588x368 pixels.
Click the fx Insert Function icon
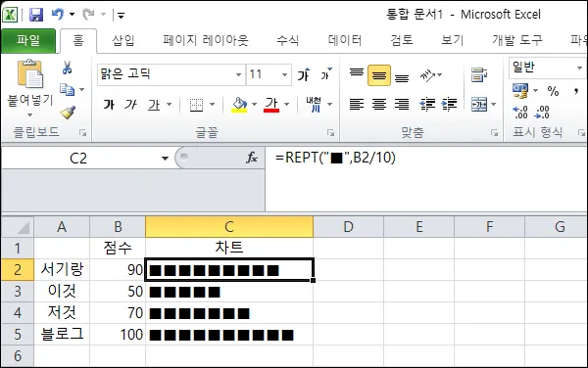click(x=251, y=158)
